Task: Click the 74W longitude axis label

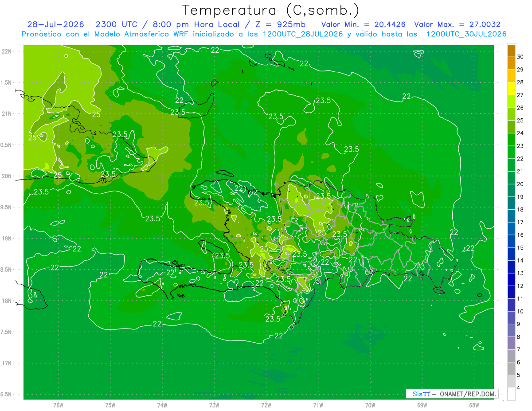Action: coord(162,405)
